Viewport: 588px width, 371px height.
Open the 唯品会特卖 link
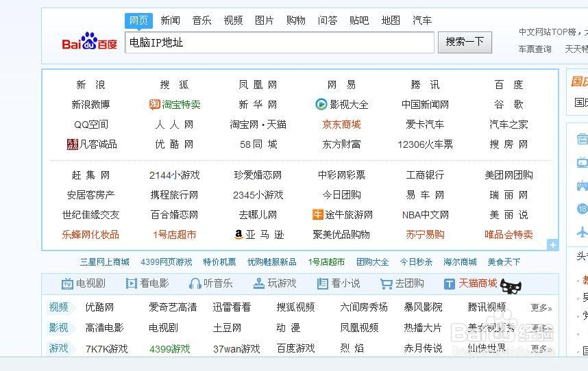(x=509, y=234)
